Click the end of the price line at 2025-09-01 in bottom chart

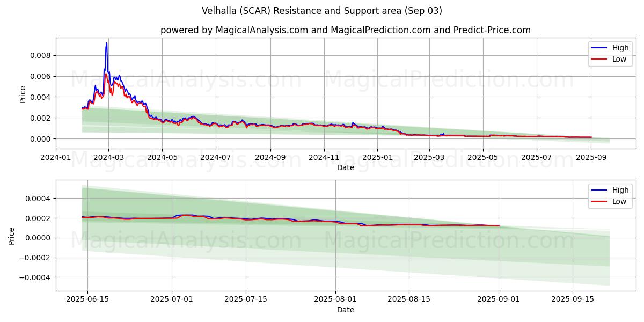(x=499, y=225)
